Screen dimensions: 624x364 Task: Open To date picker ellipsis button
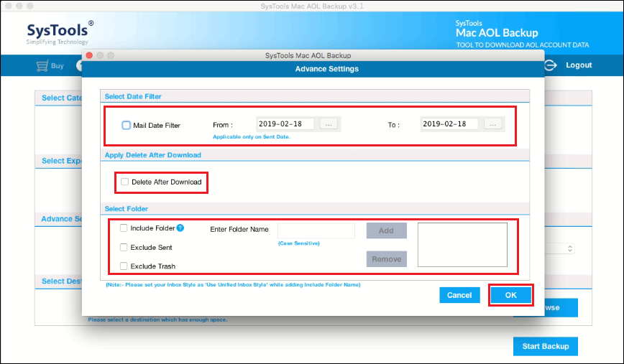pyautogui.click(x=492, y=124)
